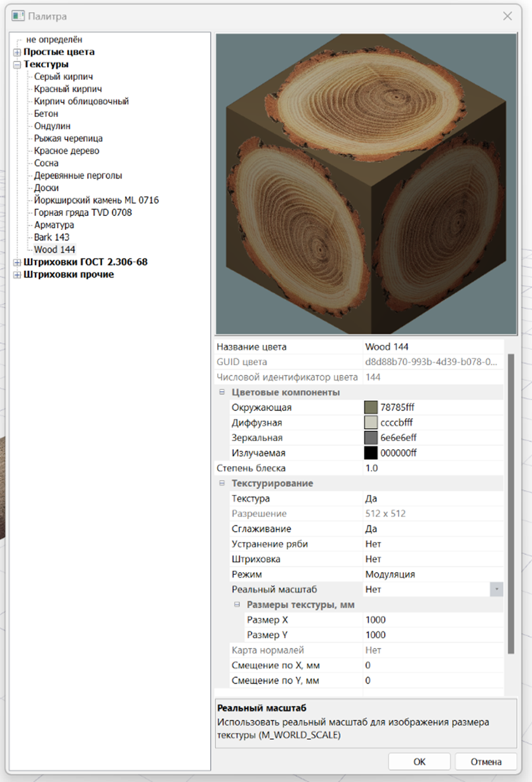Click the Палитра window title icon
The height and width of the screenshot is (782, 532).
(18, 16)
